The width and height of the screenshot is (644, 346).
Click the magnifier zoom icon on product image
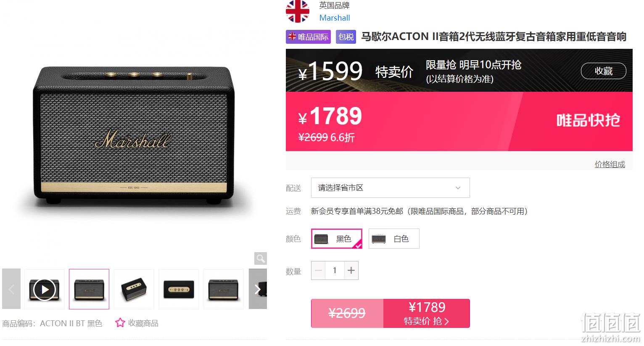coord(261,258)
